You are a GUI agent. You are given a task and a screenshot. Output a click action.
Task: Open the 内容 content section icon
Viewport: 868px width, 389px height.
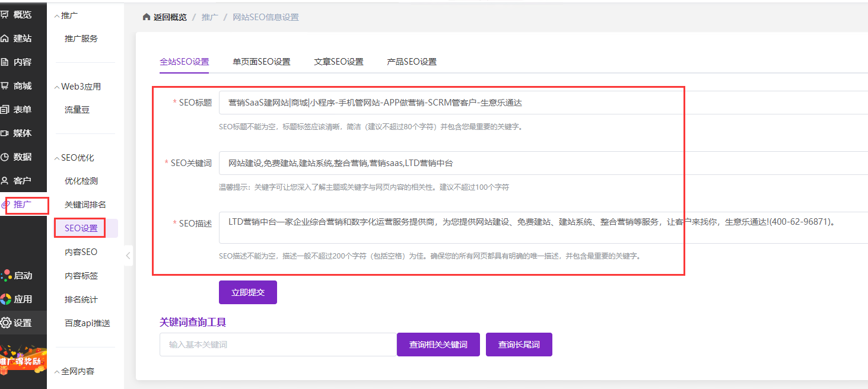point(5,62)
